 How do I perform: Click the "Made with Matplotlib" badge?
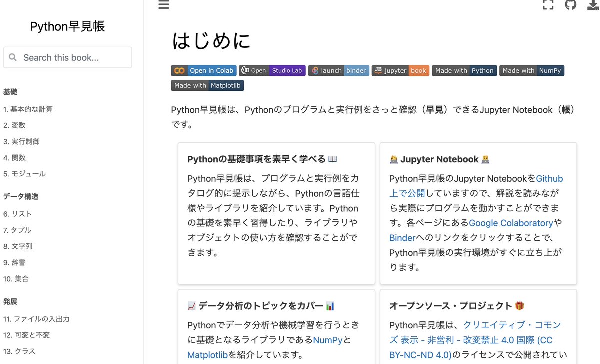(x=207, y=85)
